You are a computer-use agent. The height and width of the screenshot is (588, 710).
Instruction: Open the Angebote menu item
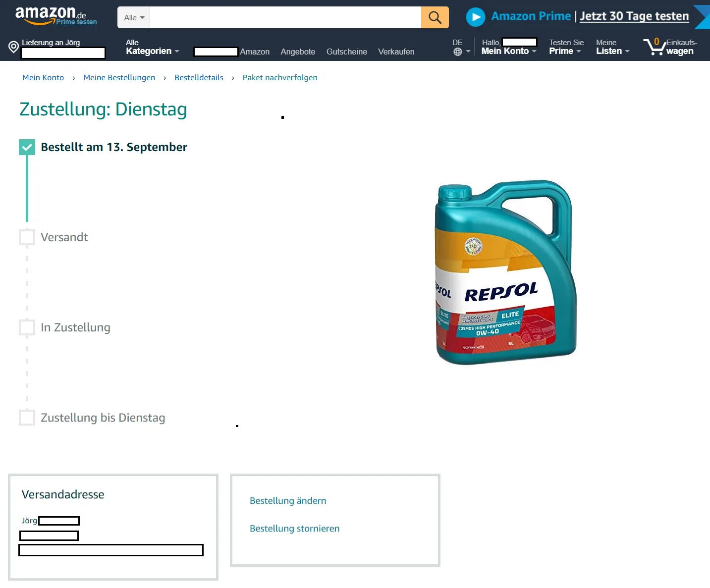click(298, 52)
